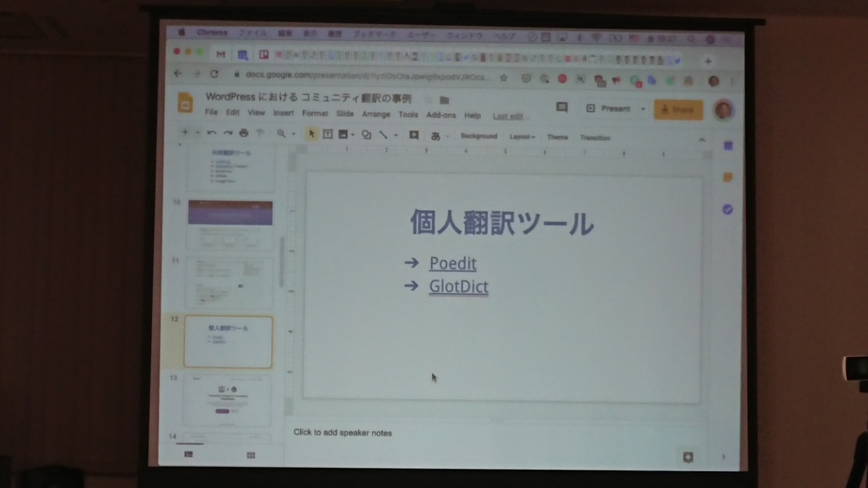Open the Layout dropdown
The width and height of the screenshot is (868, 488).
[522, 137]
